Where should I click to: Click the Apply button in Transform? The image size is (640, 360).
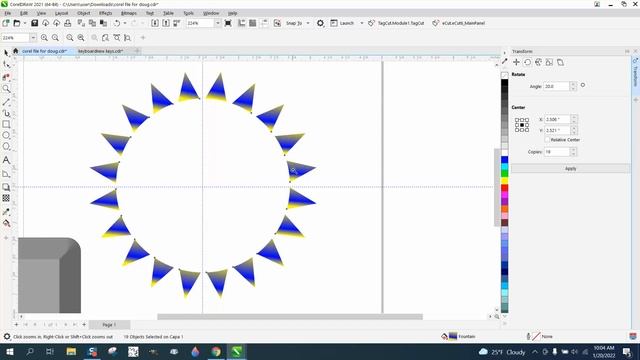click(571, 169)
